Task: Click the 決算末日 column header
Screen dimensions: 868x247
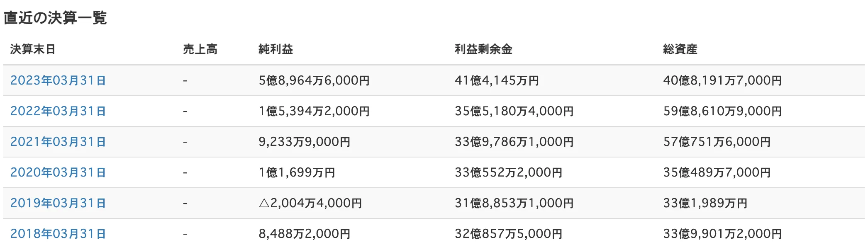Action: pos(33,49)
